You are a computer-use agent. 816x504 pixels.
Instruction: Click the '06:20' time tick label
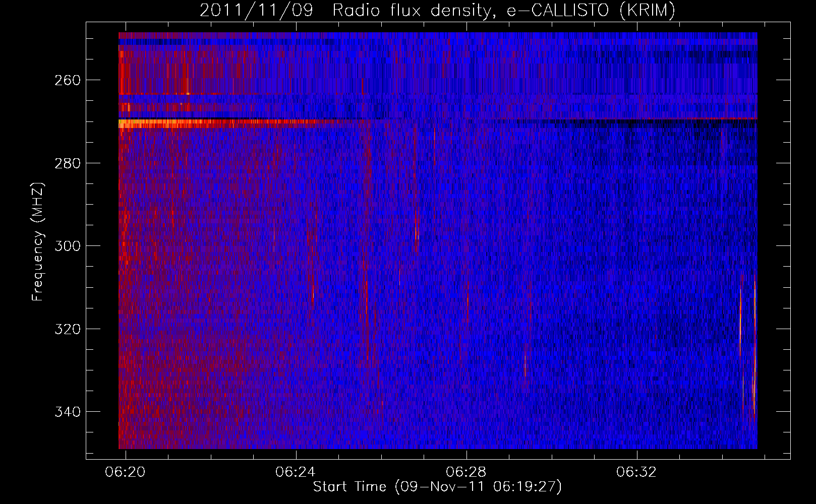pos(125,472)
